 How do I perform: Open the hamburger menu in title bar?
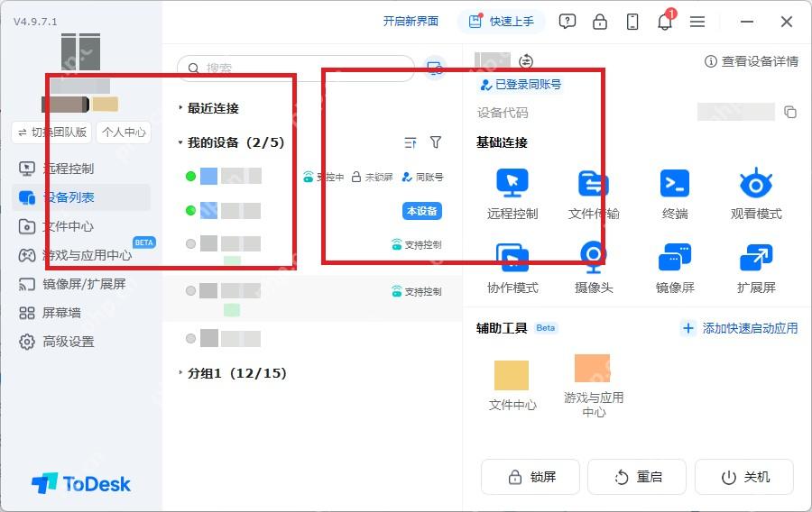[x=697, y=22]
